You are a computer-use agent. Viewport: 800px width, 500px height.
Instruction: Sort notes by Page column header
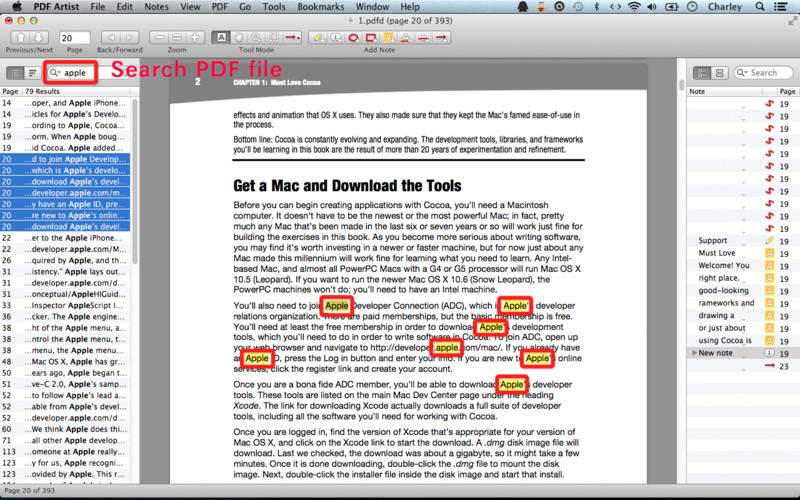[x=787, y=91]
